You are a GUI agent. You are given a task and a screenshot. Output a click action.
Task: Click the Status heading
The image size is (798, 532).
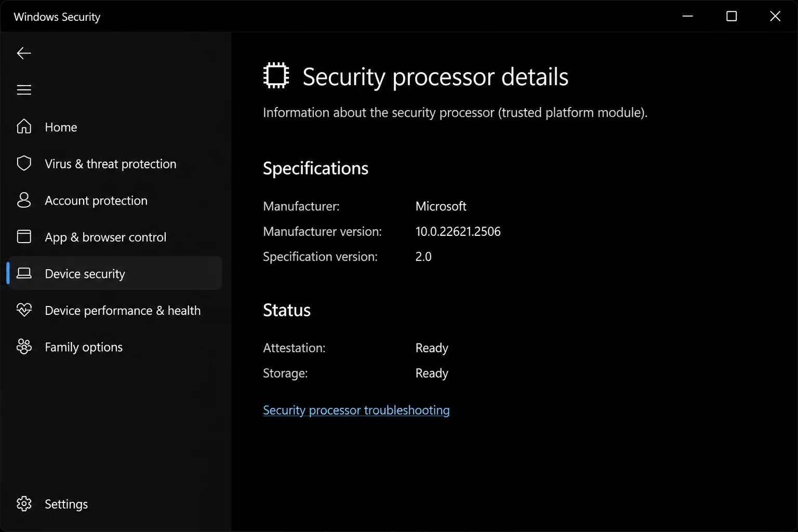[287, 310]
